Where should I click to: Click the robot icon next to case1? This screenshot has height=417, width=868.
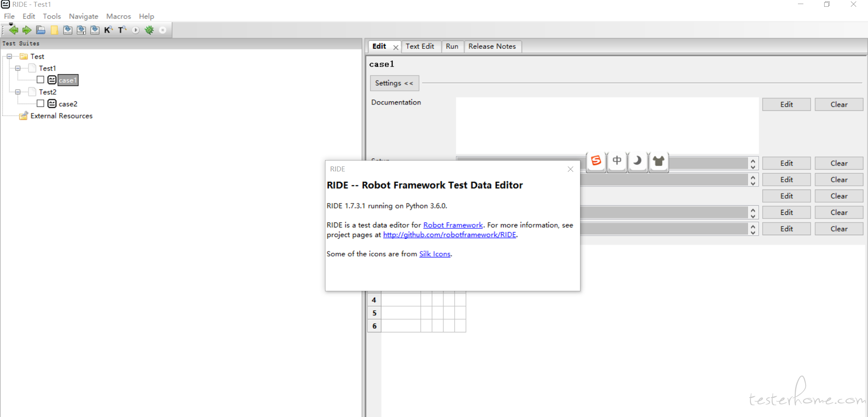pyautogui.click(x=52, y=80)
